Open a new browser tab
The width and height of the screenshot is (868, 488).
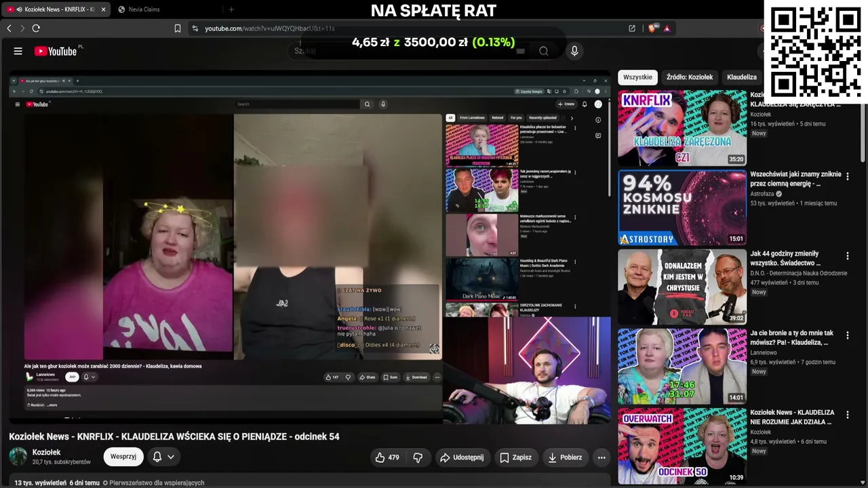[x=231, y=9]
